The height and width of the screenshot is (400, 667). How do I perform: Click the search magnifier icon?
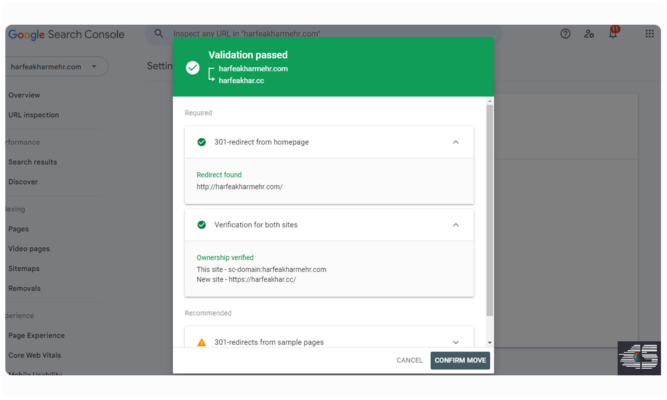tap(158, 33)
